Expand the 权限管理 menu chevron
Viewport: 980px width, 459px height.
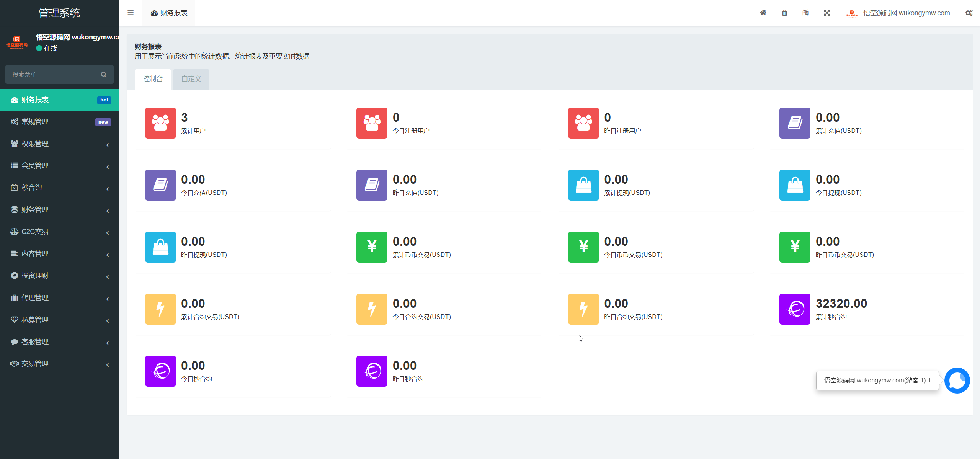coord(108,145)
